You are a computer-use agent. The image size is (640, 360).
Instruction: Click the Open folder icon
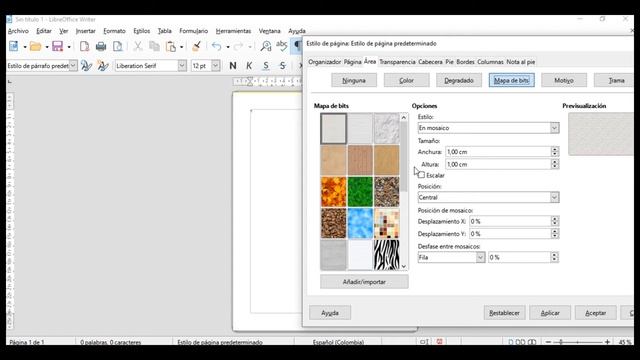(36, 47)
